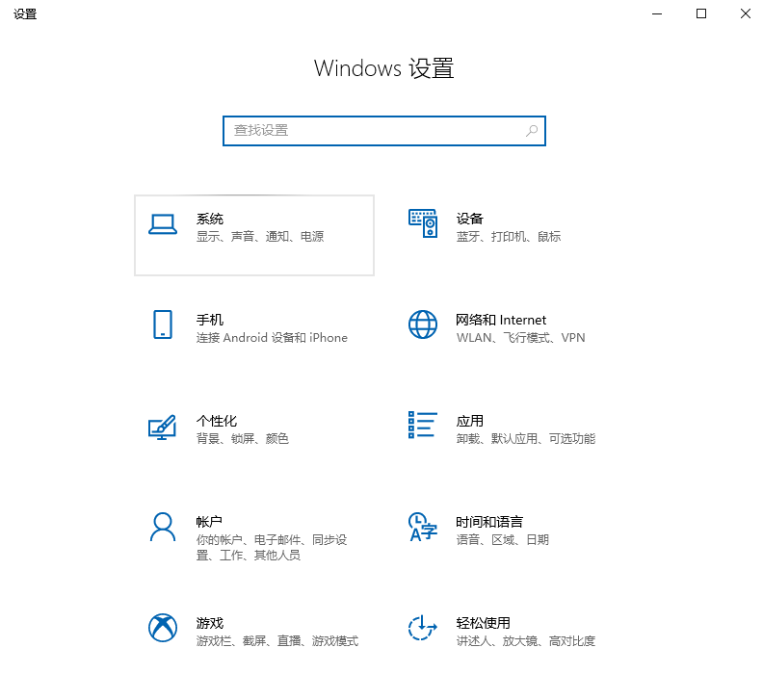Select the person icon for 帐户

tap(163, 527)
